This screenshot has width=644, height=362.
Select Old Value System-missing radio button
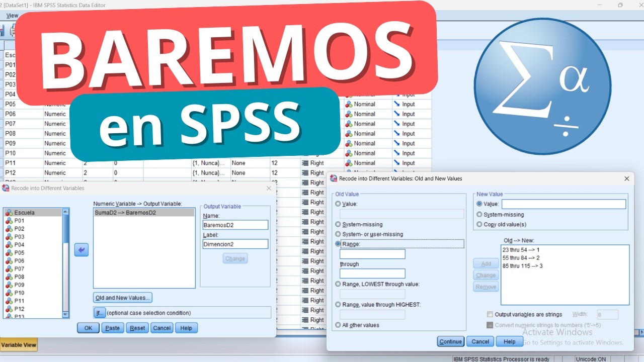(x=338, y=224)
